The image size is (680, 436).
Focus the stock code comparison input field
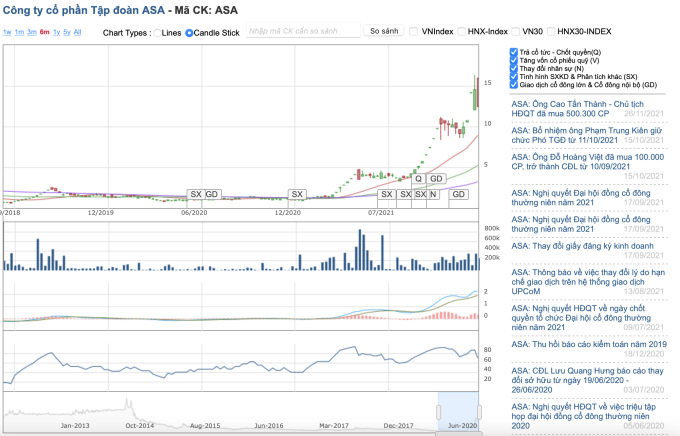pyautogui.click(x=302, y=32)
